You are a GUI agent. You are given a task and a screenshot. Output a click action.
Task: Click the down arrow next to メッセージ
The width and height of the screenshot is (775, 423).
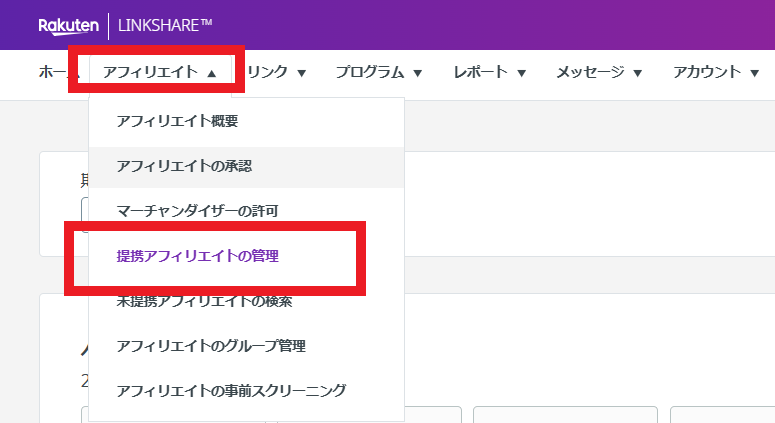pos(637,73)
